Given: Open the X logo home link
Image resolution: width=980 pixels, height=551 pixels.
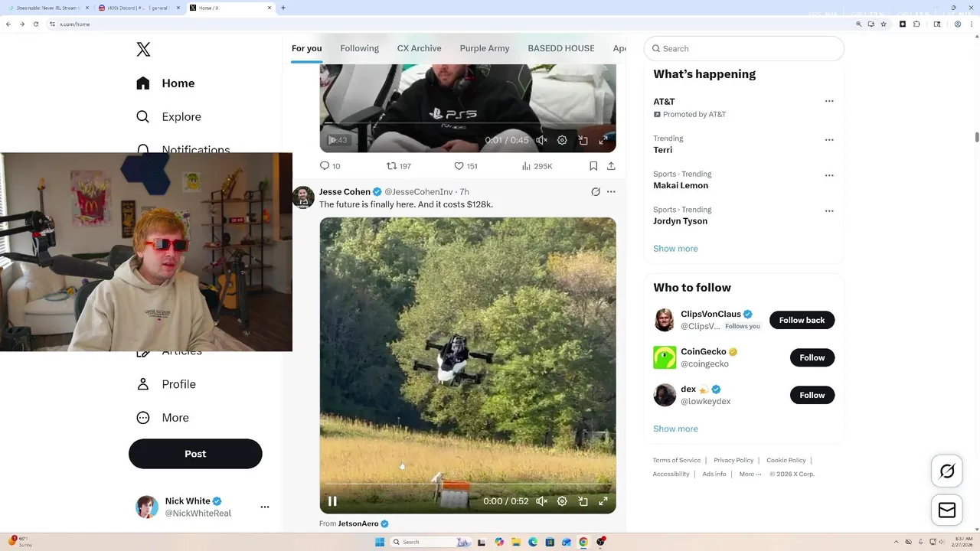Looking at the screenshot, I should tap(143, 50).
